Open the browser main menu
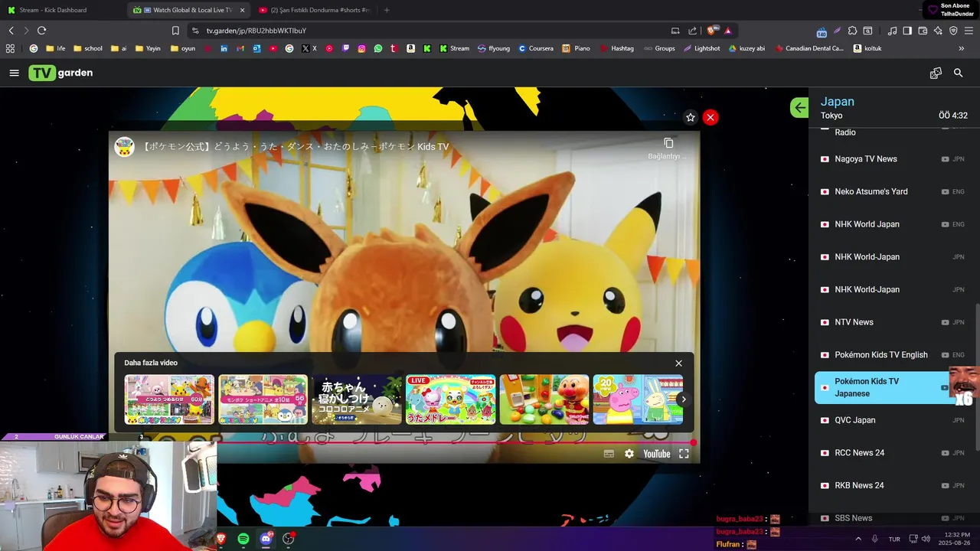Screen dimensions: 980x551 tap(969, 31)
